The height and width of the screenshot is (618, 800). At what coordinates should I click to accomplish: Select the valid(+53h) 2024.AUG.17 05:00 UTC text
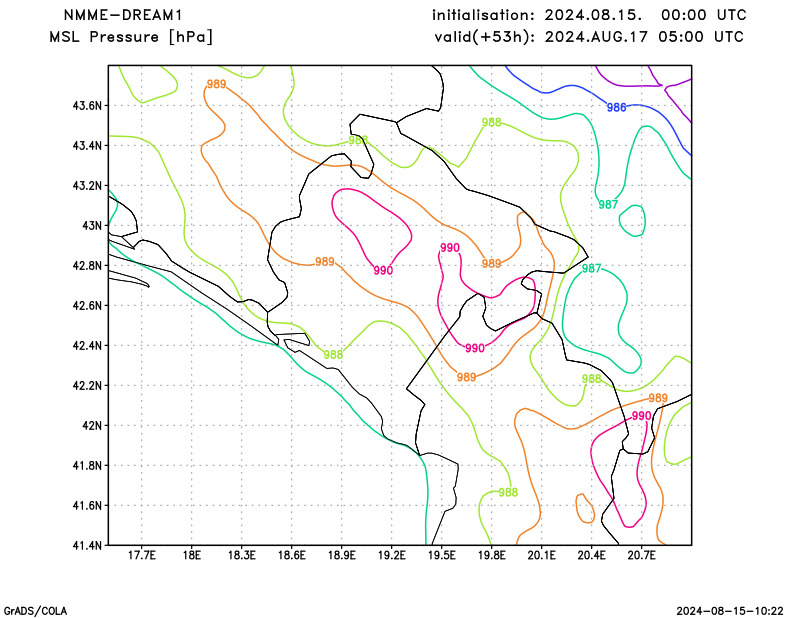[x=589, y=37]
